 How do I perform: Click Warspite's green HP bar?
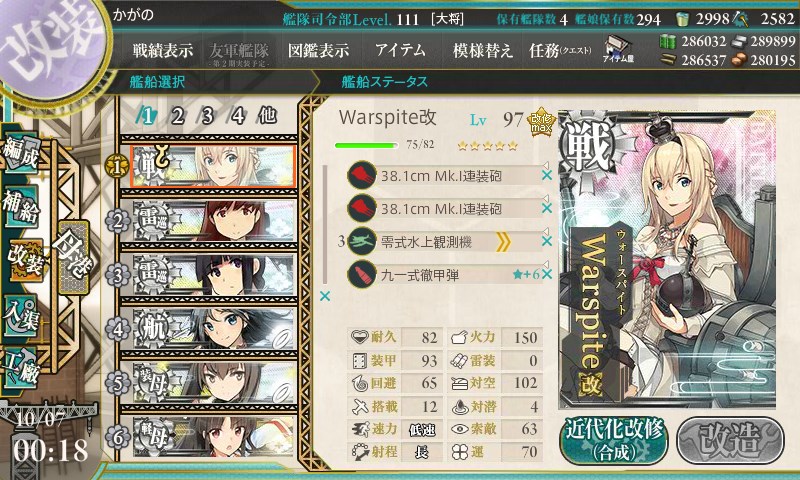[366, 145]
